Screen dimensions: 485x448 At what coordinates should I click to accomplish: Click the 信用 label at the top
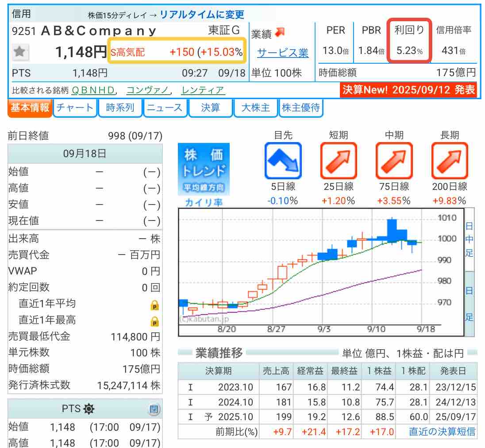(x=21, y=14)
